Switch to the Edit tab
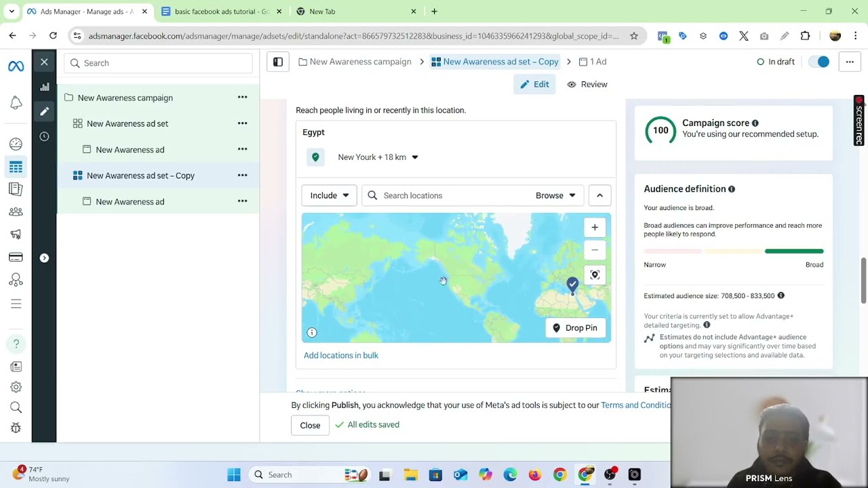The width and height of the screenshot is (868, 488). click(534, 84)
